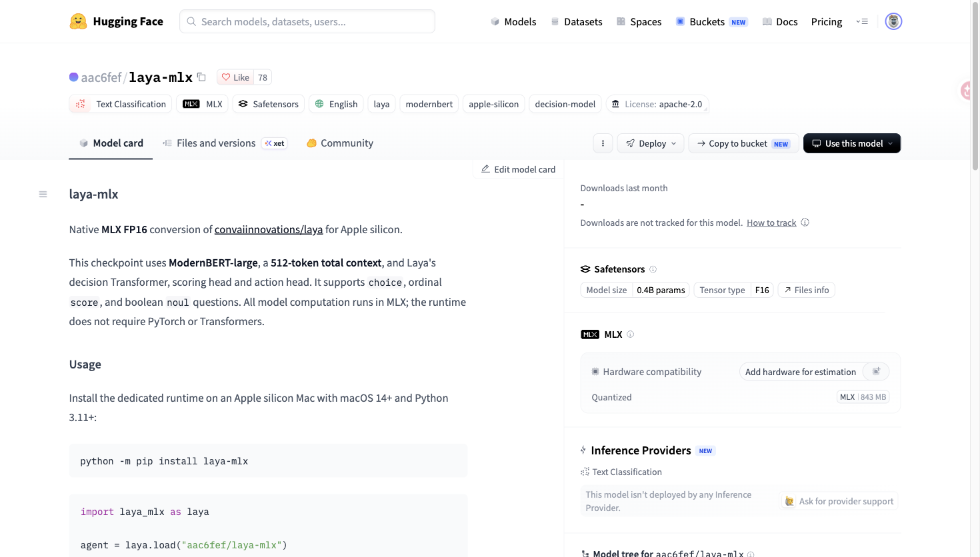
Task: Click the MLX logo badge in the sidebar
Action: pyautogui.click(x=590, y=334)
